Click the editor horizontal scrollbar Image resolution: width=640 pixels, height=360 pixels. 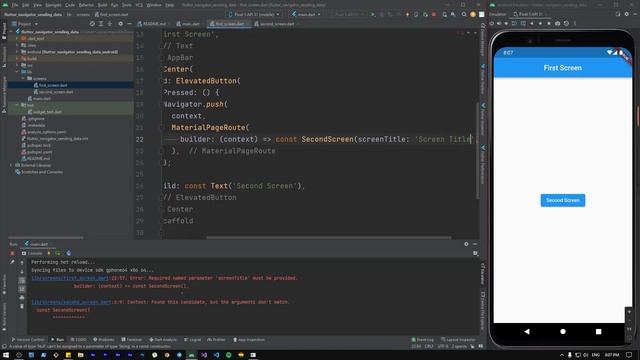click(x=329, y=237)
